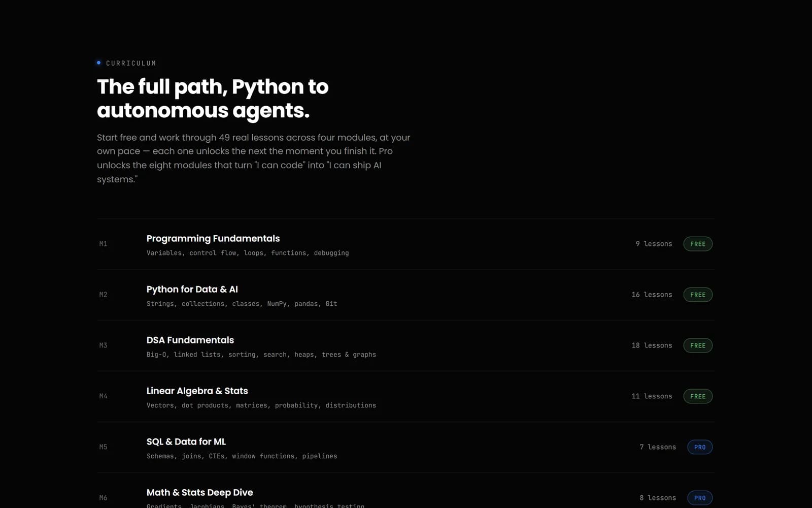Click the M3 module number
The height and width of the screenshot is (508, 812).
(x=103, y=345)
